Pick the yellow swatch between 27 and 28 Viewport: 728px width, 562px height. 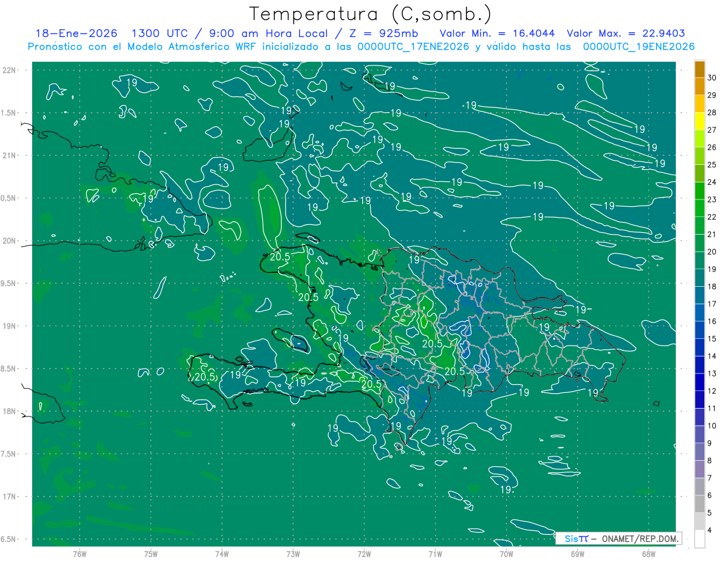(700, 121)
